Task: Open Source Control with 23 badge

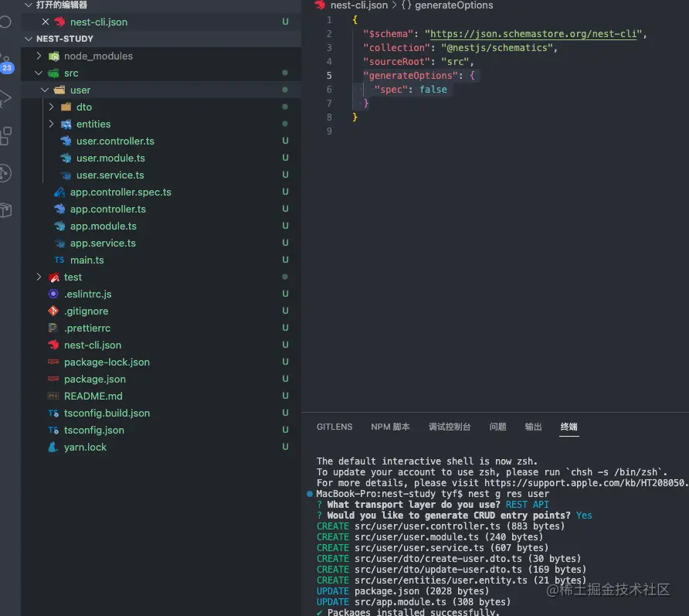Action: click(7, 63)
